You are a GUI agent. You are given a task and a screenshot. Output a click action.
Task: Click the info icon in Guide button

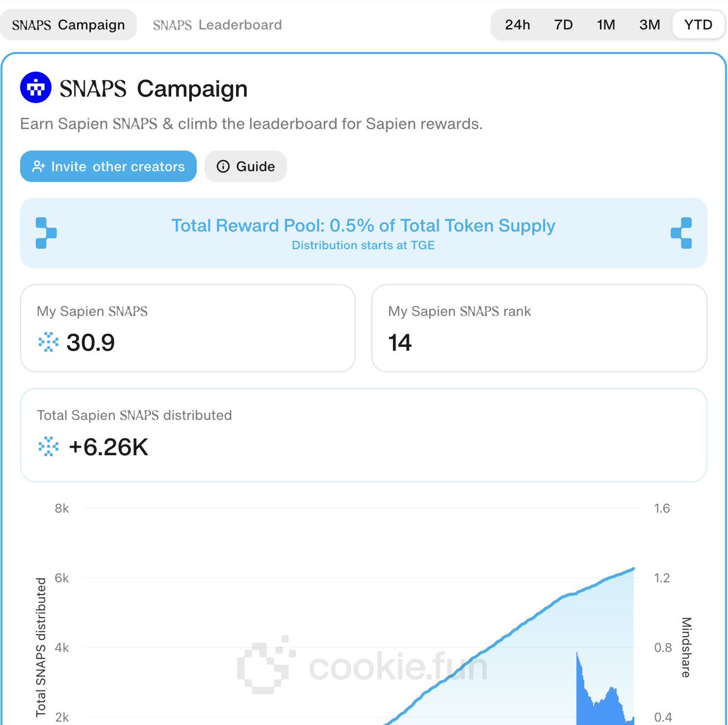click(223, 167)
